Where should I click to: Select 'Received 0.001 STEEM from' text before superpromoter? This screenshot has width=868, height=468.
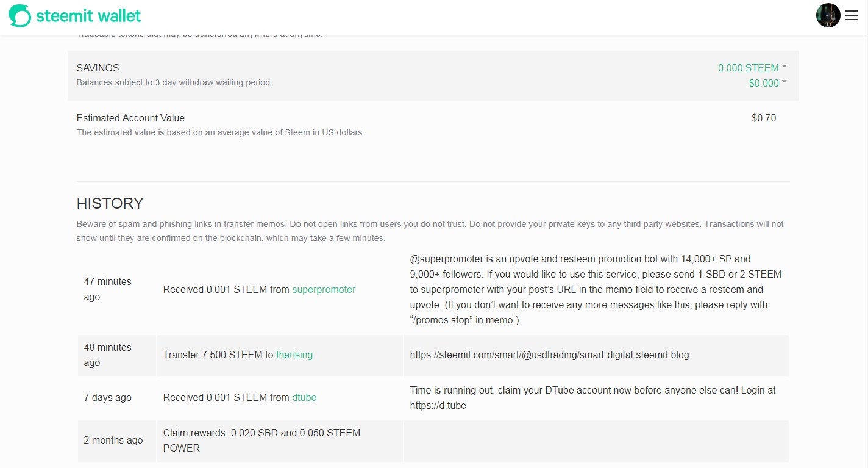tap(226, 289)
